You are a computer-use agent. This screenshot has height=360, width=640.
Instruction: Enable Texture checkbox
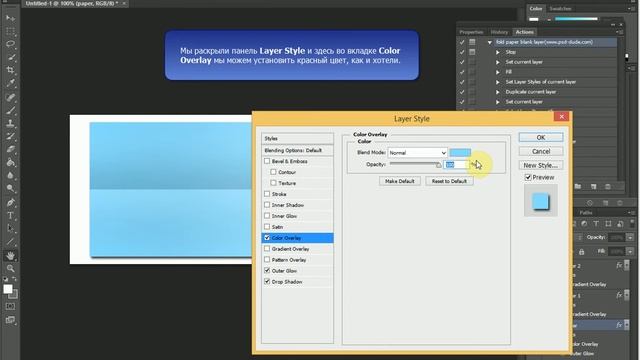pyautogui.click(x=273, y=183)
